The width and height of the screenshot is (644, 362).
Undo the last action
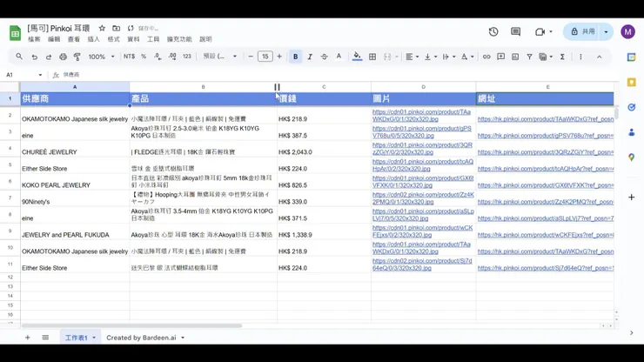point(35,57)
